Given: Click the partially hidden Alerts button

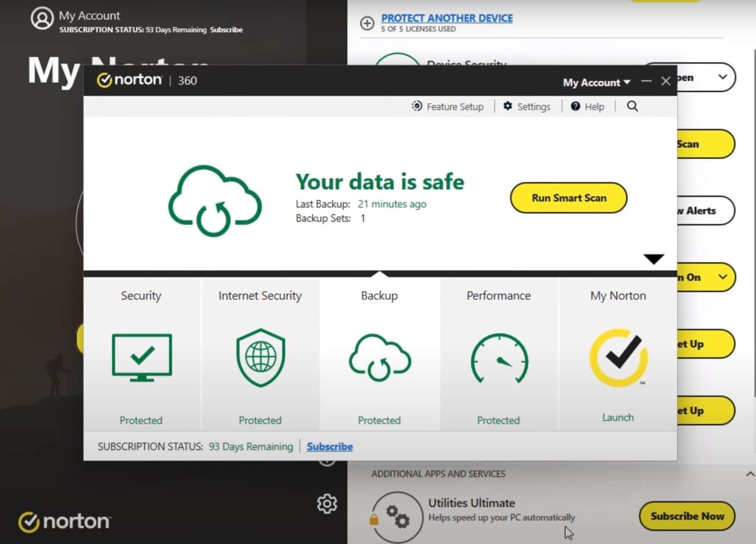Looking at the screenshot, I should point(706,210).
